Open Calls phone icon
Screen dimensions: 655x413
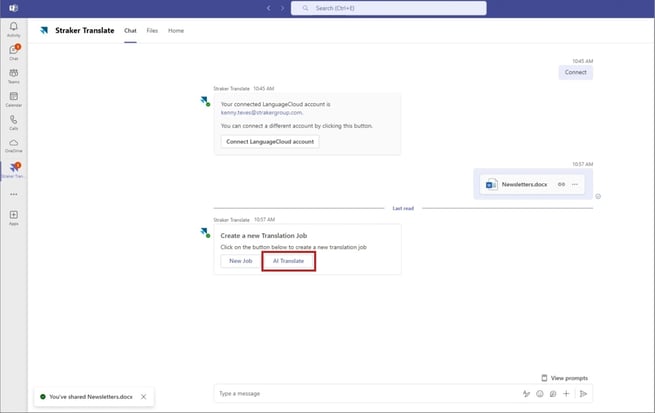click(x=13, y=123)
